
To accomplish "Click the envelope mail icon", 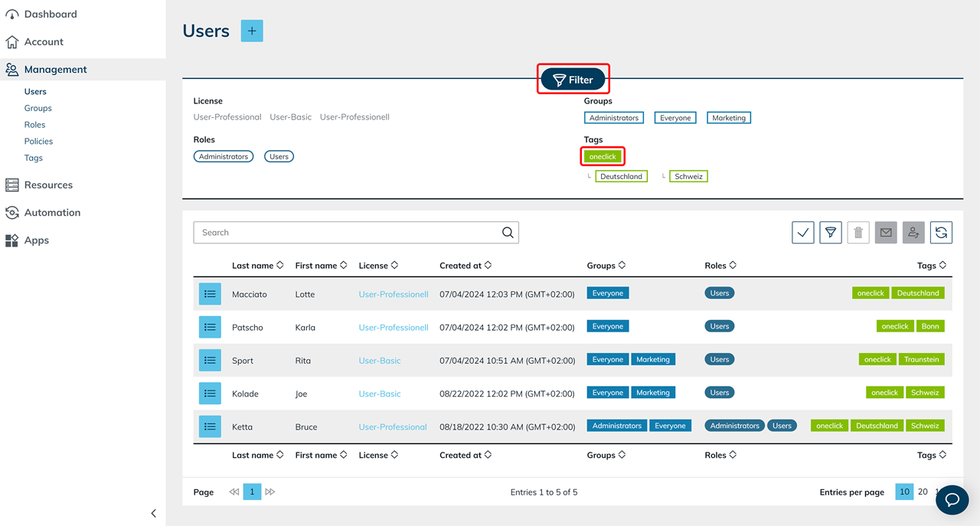I will click(886, 233).
